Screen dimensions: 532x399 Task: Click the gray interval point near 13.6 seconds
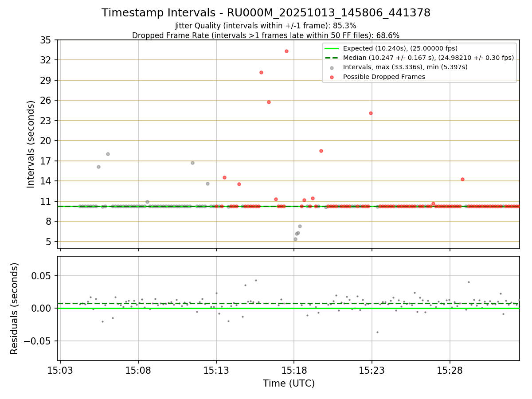coord(207,184)
